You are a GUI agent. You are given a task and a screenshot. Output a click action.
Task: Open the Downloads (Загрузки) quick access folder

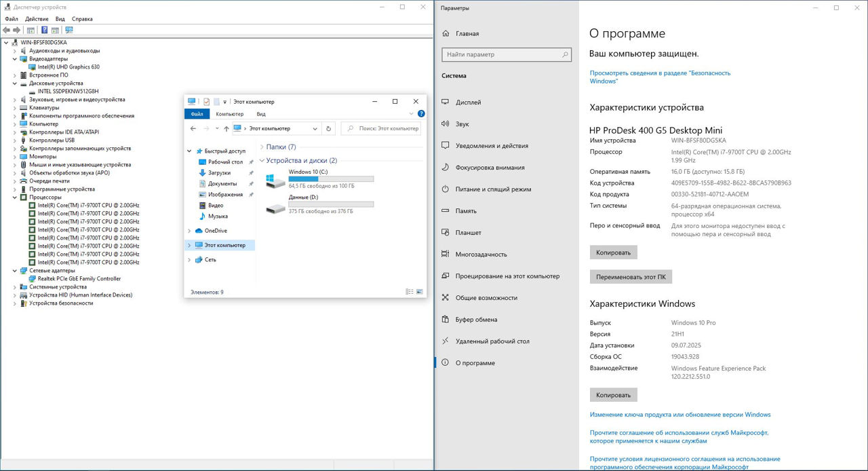[x=219, y=173]
